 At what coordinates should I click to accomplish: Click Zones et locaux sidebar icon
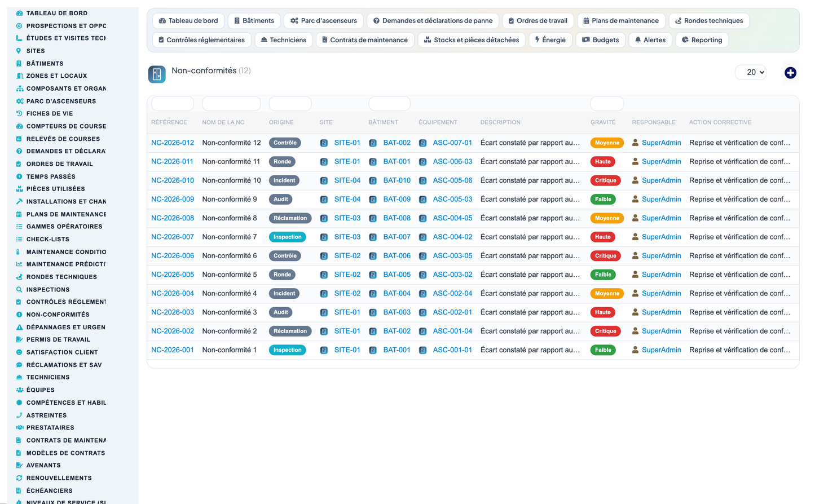(19, 76)
